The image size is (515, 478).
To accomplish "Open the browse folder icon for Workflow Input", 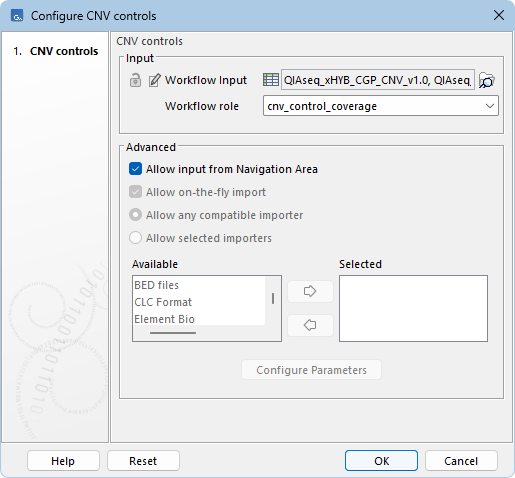I will [x=487, y=80].
